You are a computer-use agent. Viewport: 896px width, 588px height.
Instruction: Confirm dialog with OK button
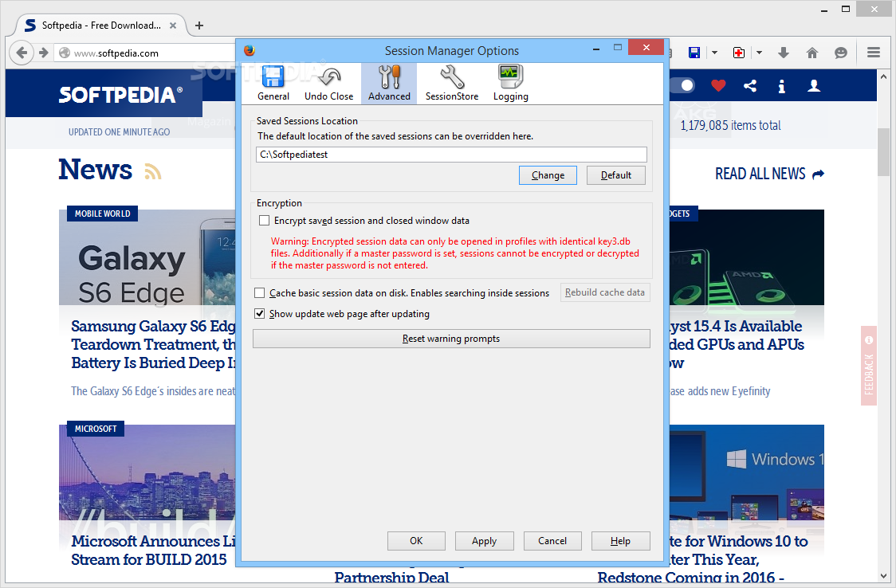pyautogui.click(x=416, y=541)
